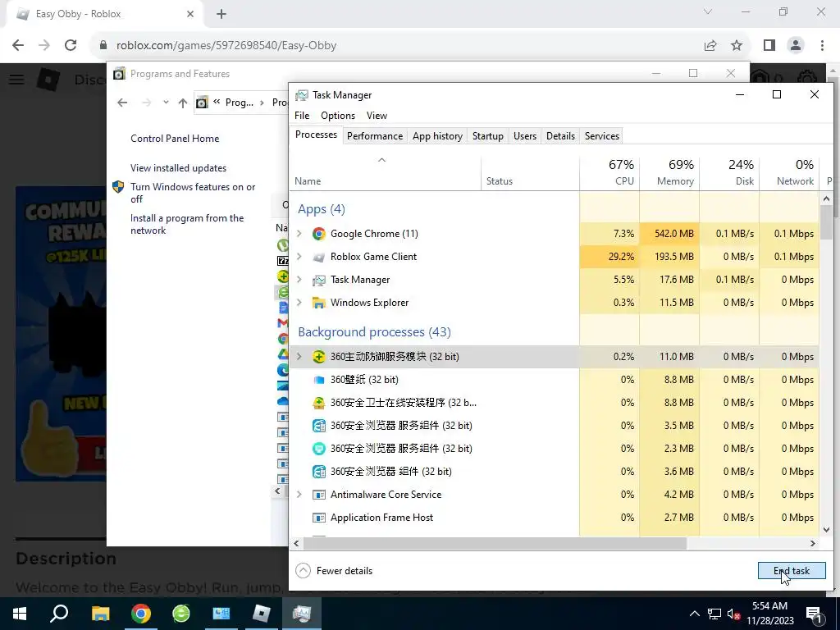Collapse with Fewer details toggle
The width and height of the screenshot is (840, 630).
[x=335, y=571]
